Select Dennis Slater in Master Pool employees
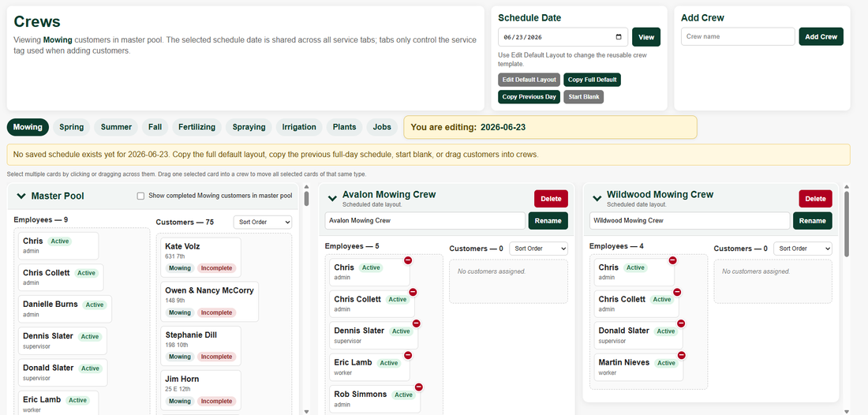The height and width of the screenshot is (415, 868). (x=63, y=341)
